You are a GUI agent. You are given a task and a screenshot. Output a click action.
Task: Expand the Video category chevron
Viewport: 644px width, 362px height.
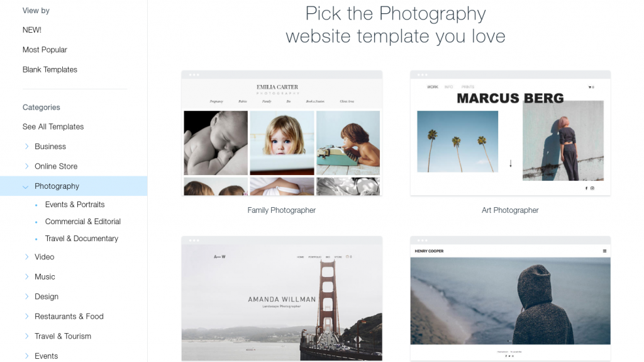tap(26, 257)
